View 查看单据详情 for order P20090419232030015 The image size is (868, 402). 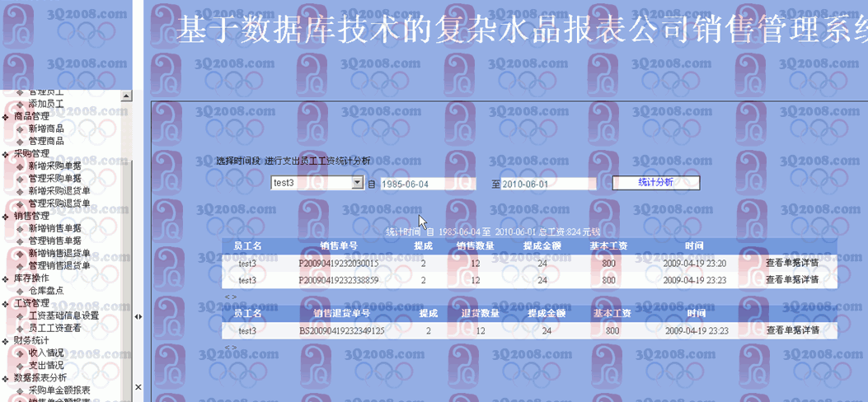tap(792, 264)
